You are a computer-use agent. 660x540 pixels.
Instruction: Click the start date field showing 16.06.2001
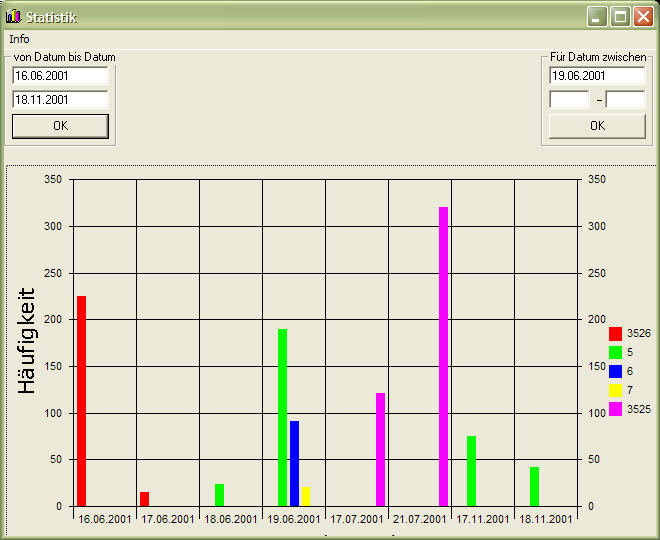click(60, 75)
